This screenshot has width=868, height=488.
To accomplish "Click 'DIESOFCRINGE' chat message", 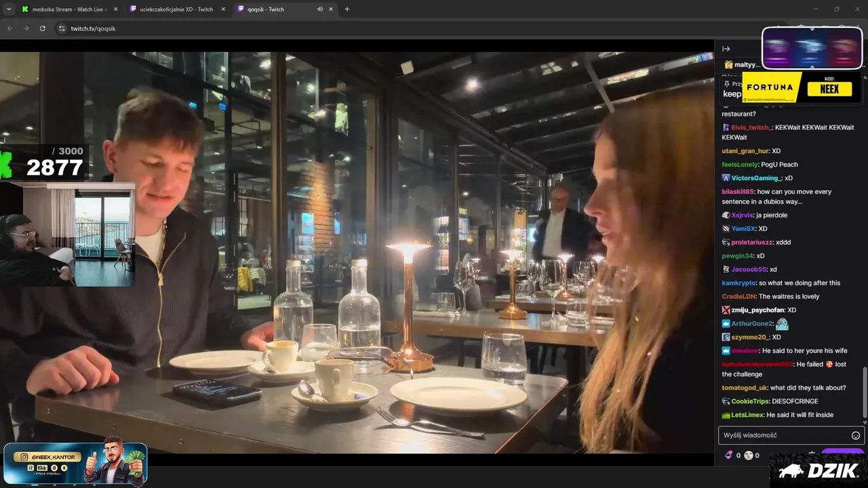I will (795, 401).
